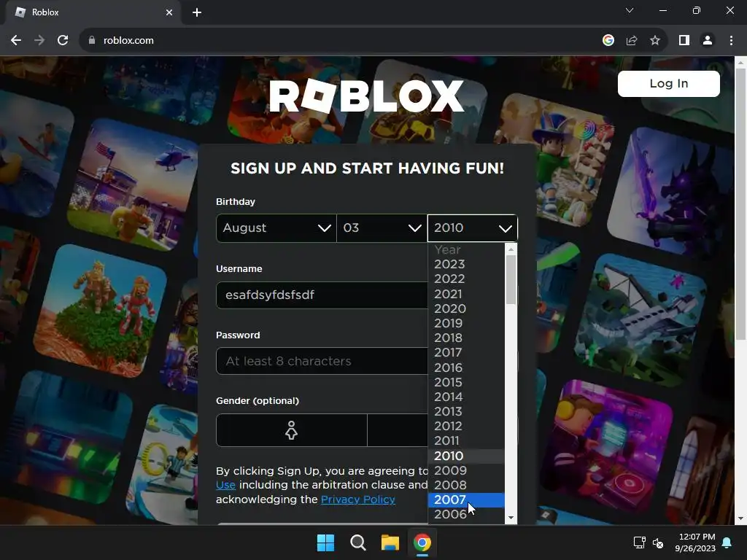The height and width of the screenshot is (560, 747).
Task: Select year 2023 from the list
Action: (x=466, y=264)
